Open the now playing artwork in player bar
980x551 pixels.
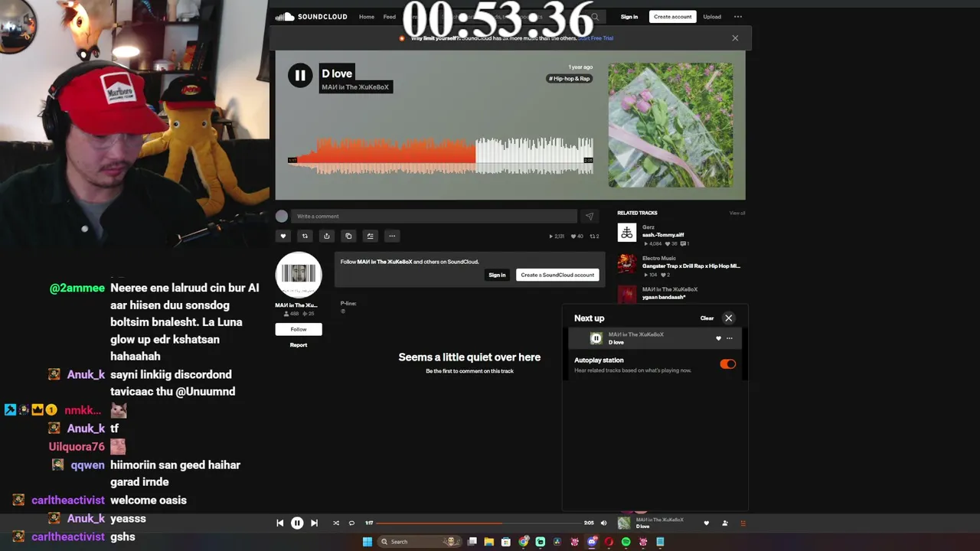coord(624,523)
